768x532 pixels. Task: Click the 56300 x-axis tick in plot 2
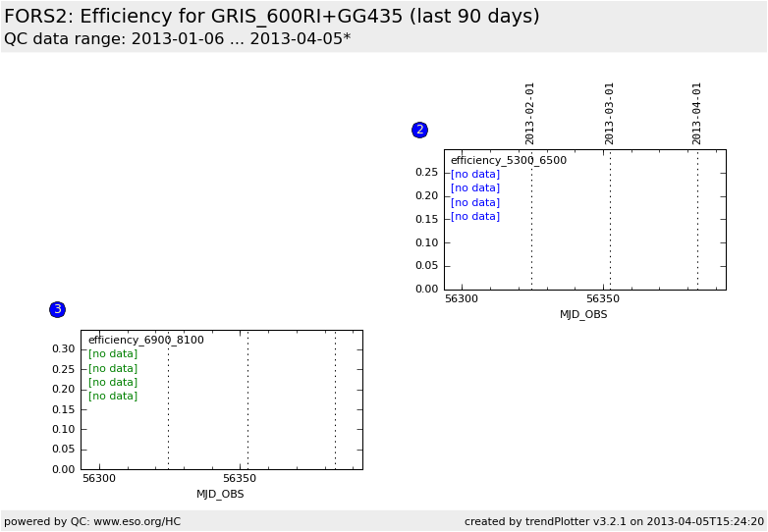(462, 298)
